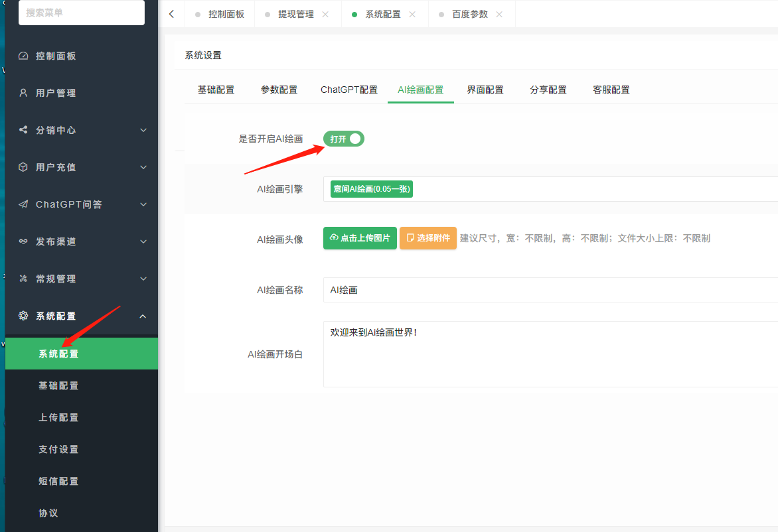
Task: Click the upload cloud icon on 点击上传图片
Action: coord(334,237)
